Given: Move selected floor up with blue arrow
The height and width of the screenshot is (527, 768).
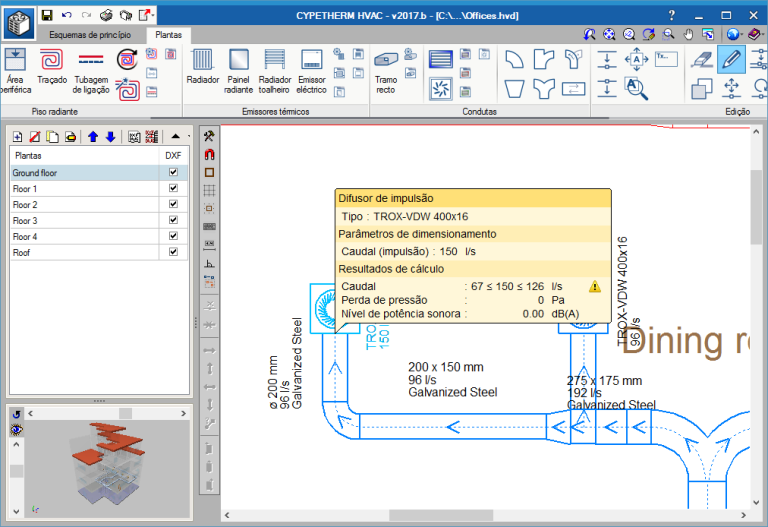Looking at the screenshot, I should (93, 136).
